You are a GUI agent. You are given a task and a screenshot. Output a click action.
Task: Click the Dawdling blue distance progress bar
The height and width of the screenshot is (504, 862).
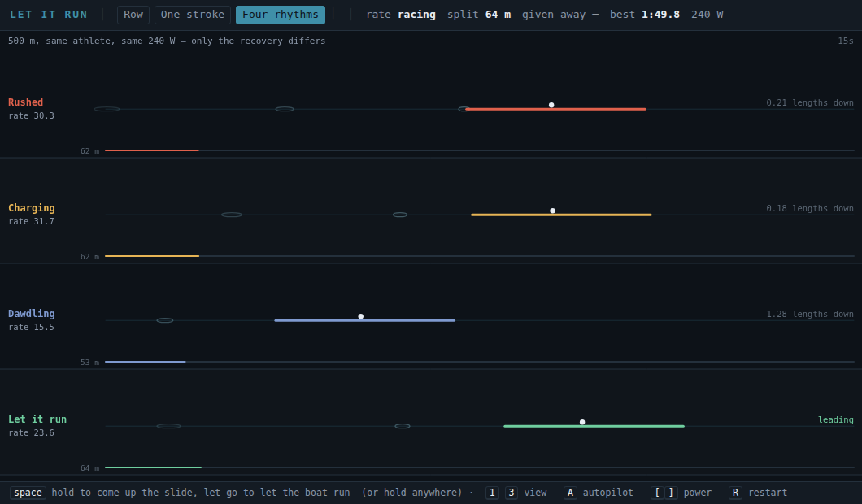(x=145, y=362)
